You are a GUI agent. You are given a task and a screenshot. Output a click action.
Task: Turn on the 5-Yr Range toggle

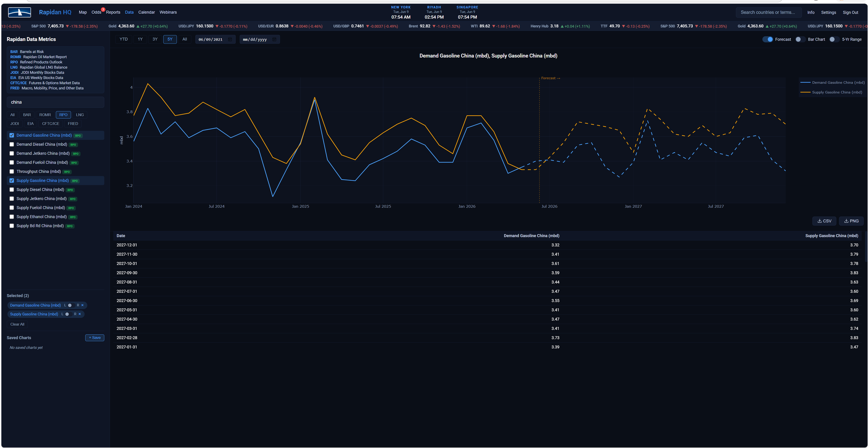[x=834, y=39]
